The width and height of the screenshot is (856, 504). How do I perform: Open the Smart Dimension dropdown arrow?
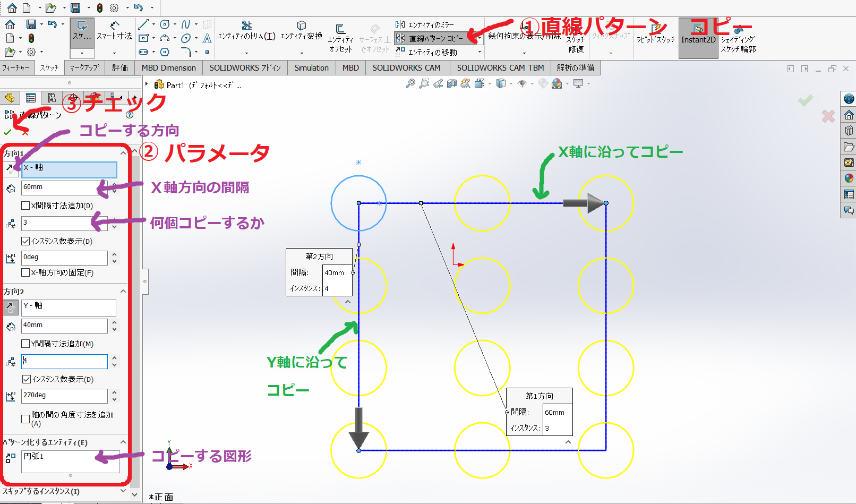click(114, 53)
